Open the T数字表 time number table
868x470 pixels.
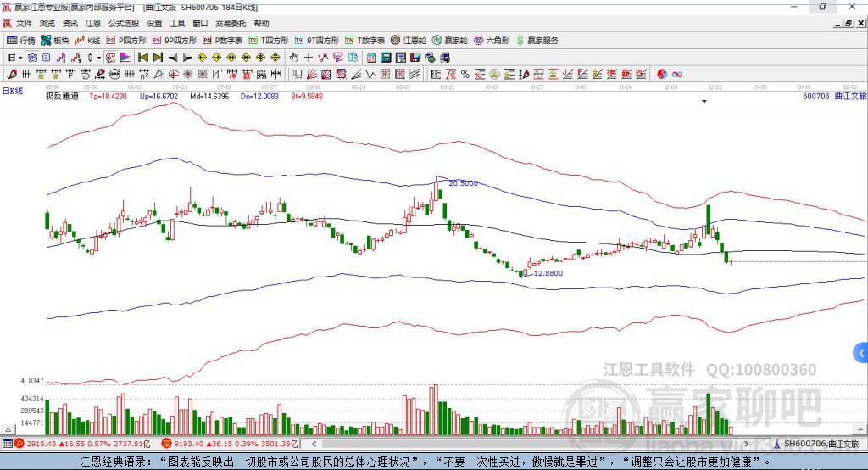[x=364, y=41]
